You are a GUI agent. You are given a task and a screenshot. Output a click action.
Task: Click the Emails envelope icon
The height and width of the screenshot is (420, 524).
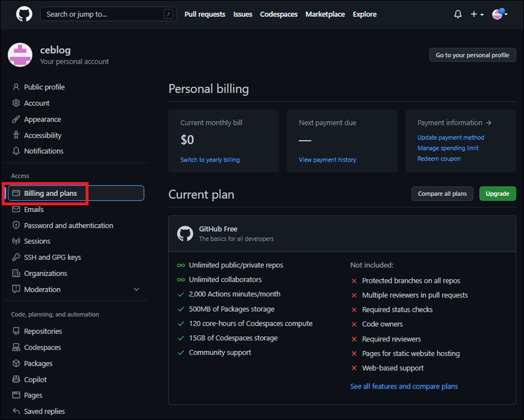point(16,209)
